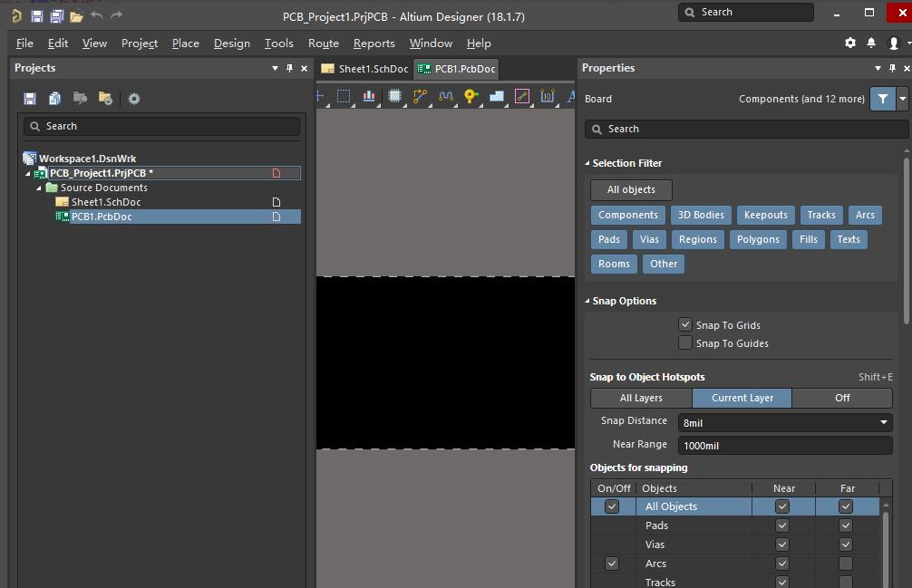Image resolution: width=912 pixels, height=588 pixels.
Task: Switch to Sheet1.SchDoc tab
Action: 364,69
